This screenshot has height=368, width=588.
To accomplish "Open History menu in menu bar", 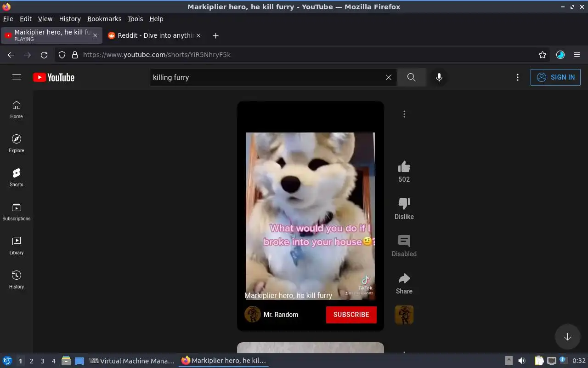I will [x=70, y=19].
